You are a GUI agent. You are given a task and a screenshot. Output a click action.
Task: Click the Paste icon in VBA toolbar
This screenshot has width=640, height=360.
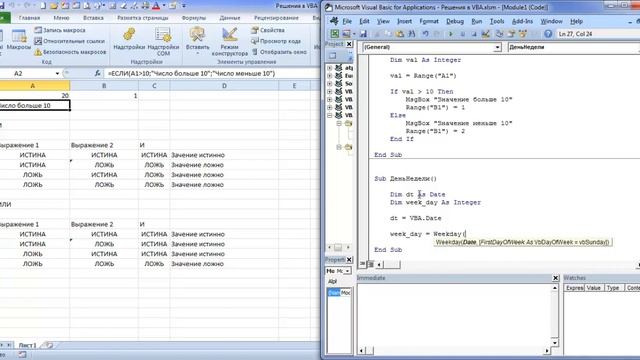pyautogui.click(x=400, y=34)
